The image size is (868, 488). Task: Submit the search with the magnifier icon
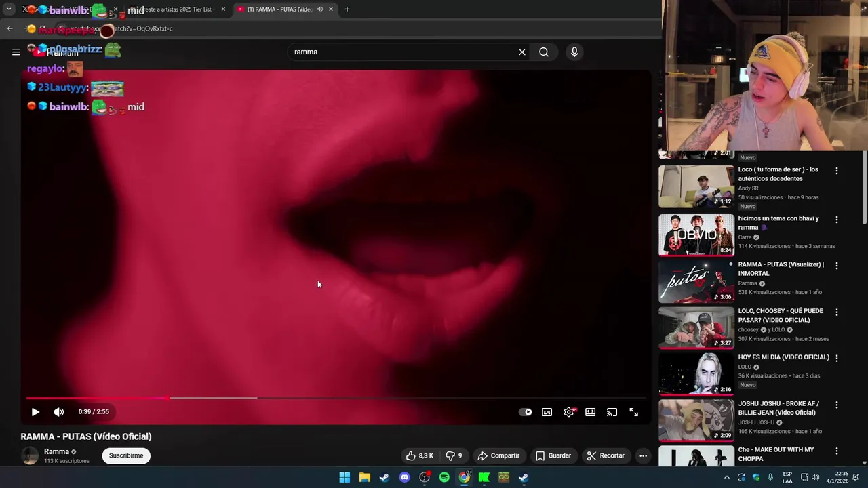click(x=544, y=52)
